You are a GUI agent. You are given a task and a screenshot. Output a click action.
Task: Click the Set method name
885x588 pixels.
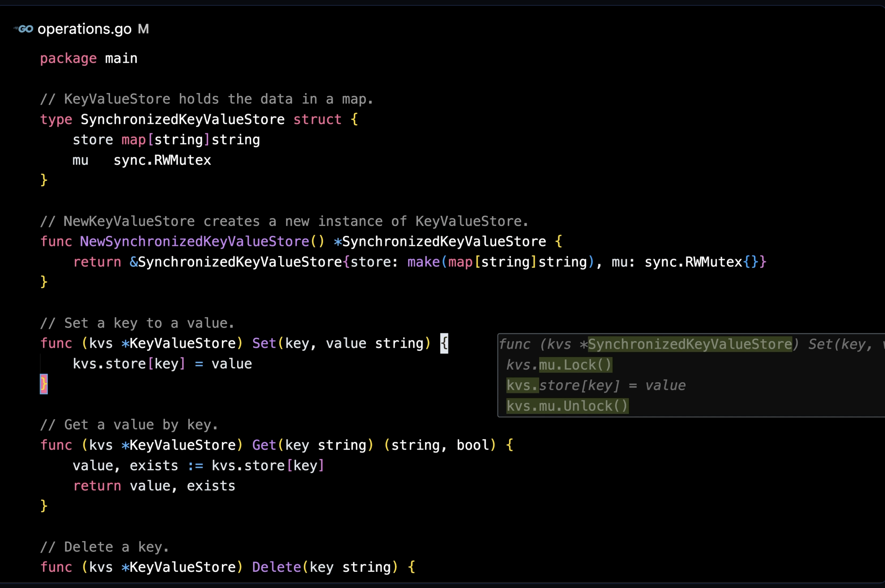pyautogui.click(x=264, y=343)
